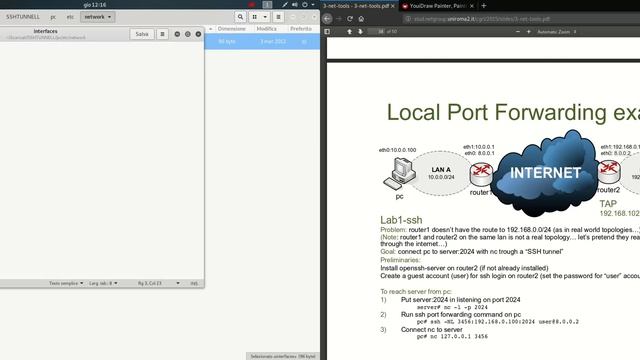The height and width of the screenshot is (360, 640).
Task: Open the Automatic Zoom dropdown
Action: click(x=557, y=31)
